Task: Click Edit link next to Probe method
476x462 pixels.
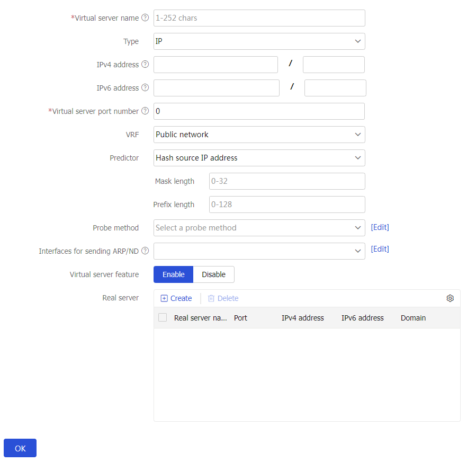Action: tap(380, 227)
